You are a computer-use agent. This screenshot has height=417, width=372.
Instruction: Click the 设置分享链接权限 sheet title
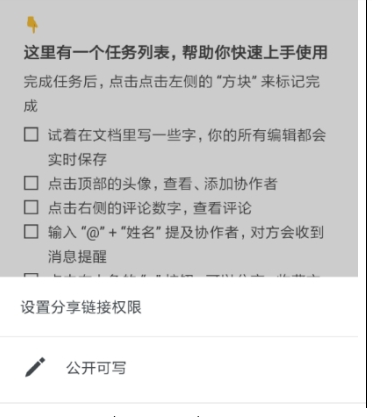pyautogui.click(x=81, y=307)
